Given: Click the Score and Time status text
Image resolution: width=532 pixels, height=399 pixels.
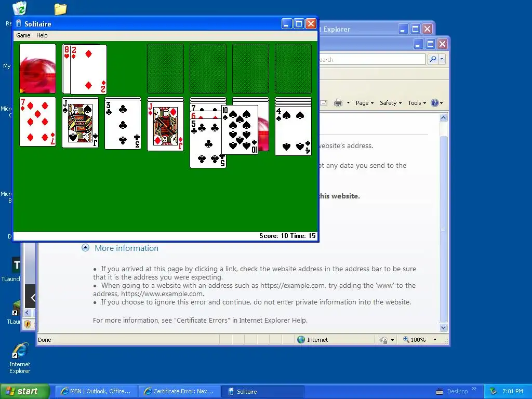Looking at the screenshot, I should click(287, 236).
